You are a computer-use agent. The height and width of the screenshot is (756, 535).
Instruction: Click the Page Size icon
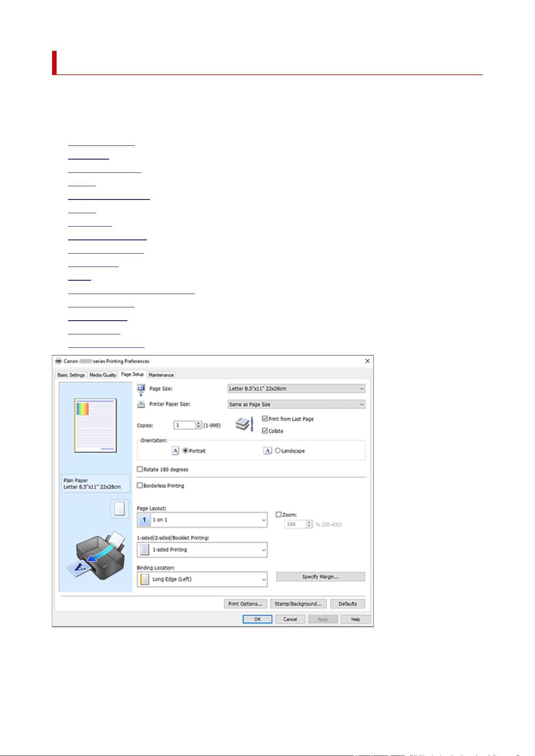pos(141,390)
